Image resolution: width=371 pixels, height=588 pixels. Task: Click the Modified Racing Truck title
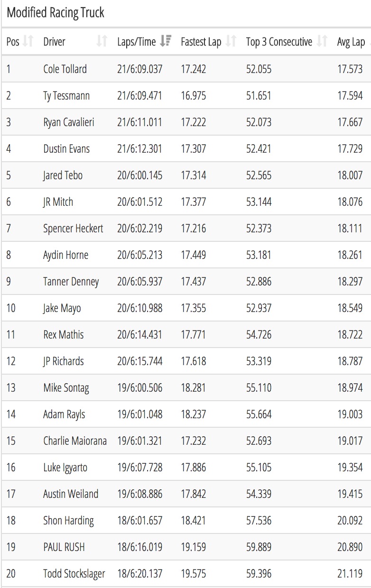pyautogui.click(x=55, y=13)
